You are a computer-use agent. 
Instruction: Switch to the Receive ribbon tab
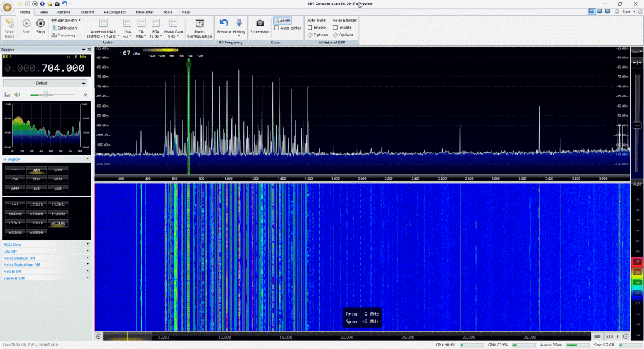[64, 12]
